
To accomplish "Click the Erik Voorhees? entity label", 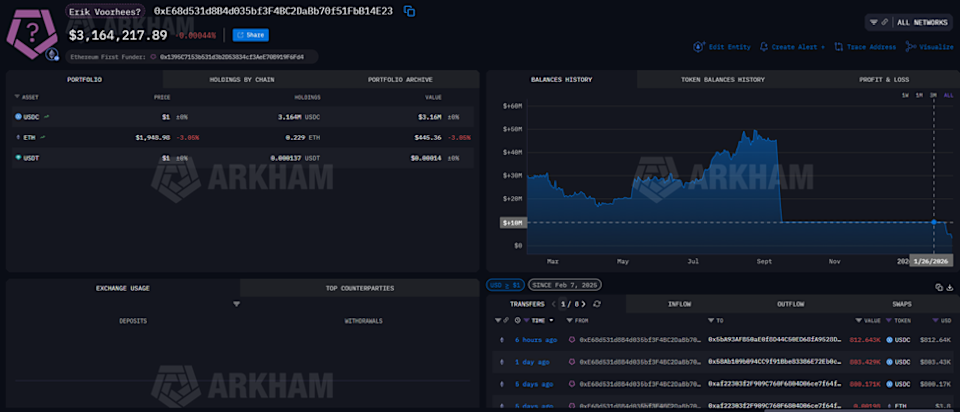I will [105, 11].
